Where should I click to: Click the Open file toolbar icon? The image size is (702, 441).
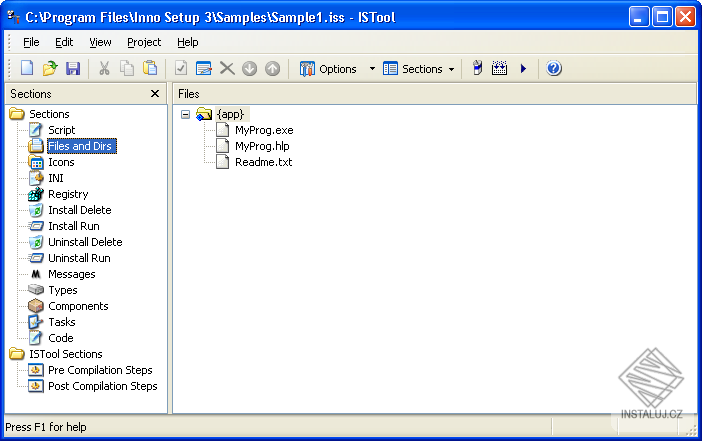50,69
